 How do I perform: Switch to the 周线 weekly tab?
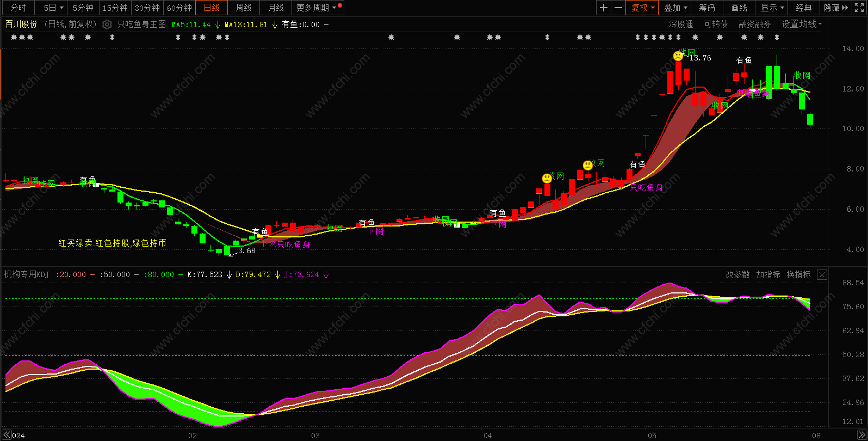244,8
